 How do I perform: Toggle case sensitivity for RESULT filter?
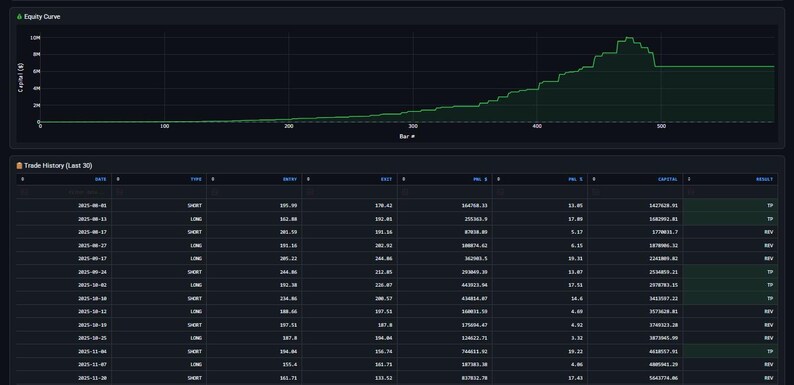690,192
